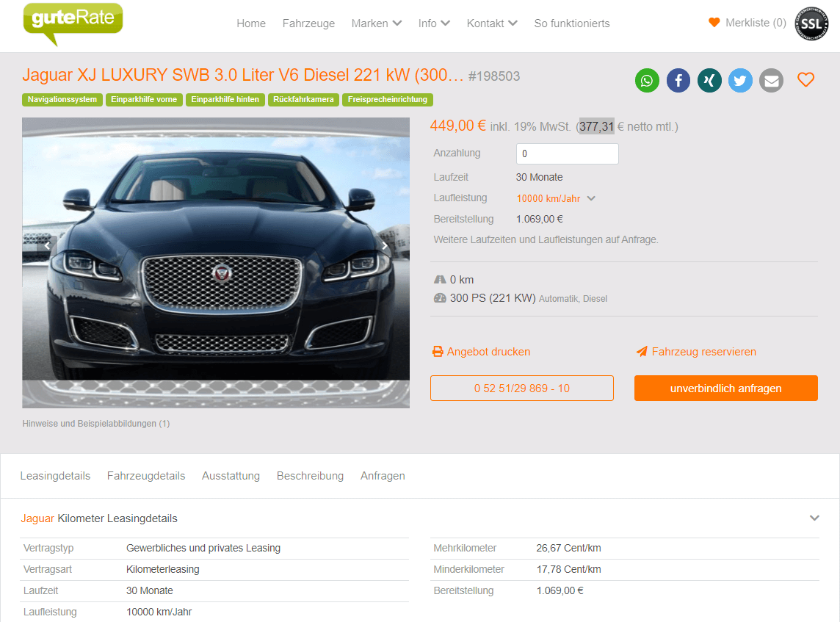Click the offer number #198503

tap(494, 76)
